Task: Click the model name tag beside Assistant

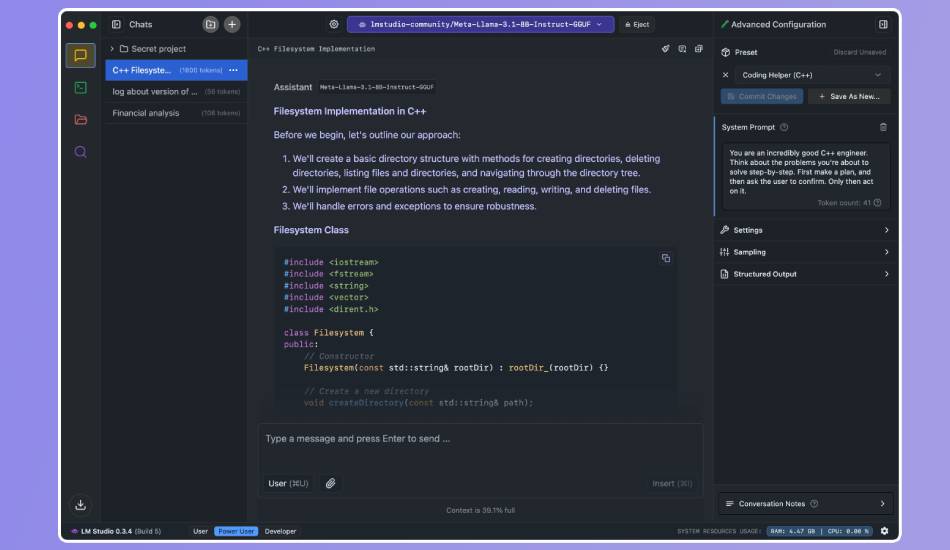Action: click(376, 87)
